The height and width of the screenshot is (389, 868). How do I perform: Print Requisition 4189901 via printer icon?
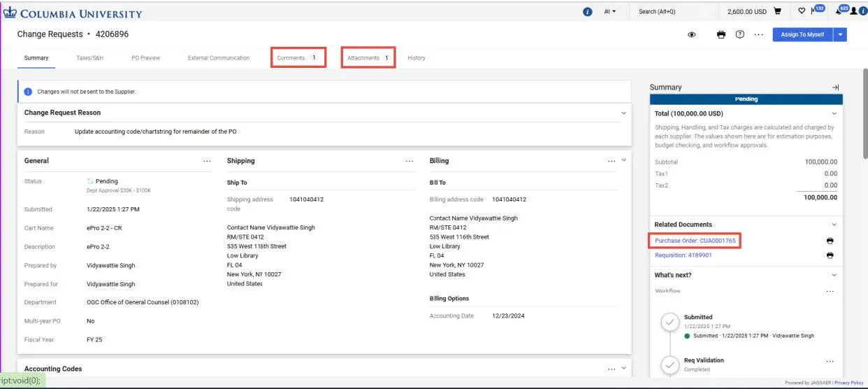click(x=830, y=255)
